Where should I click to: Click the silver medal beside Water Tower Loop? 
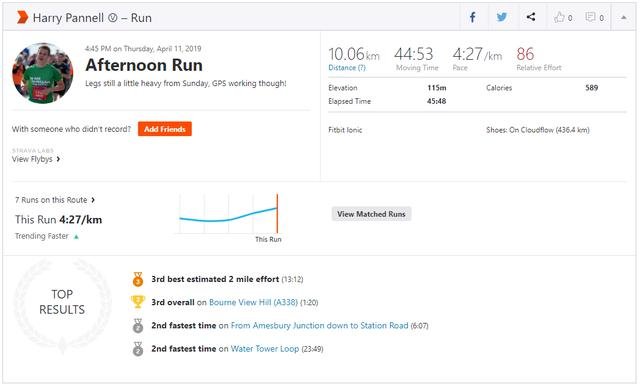pos(138,349)
